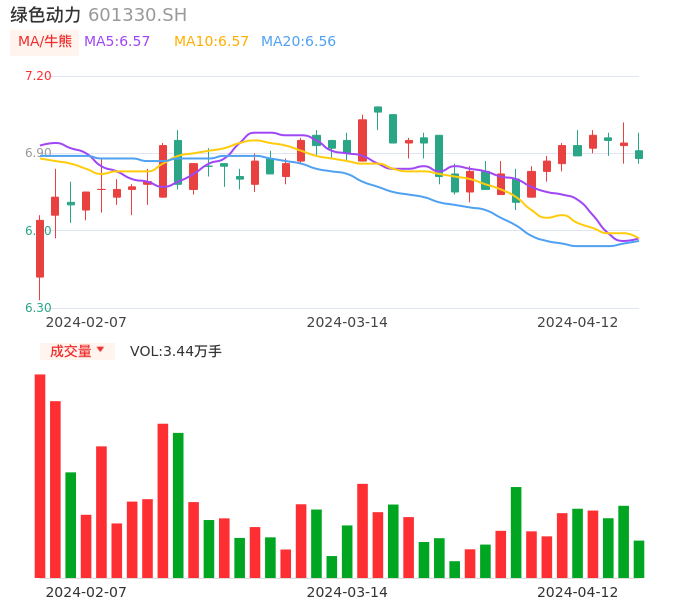Select the orange MA10:6.57 legend label
Screen dimensions: 686x606
(211, 42)
